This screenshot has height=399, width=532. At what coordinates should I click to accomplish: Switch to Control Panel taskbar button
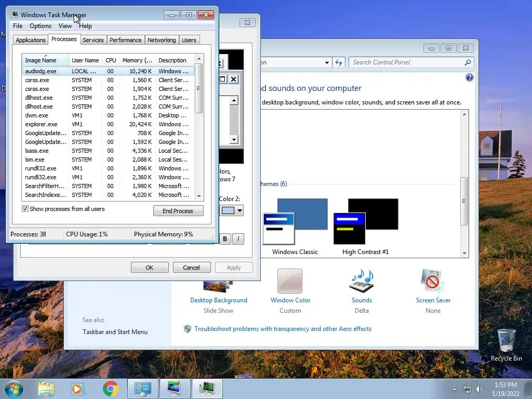[143, 389]
